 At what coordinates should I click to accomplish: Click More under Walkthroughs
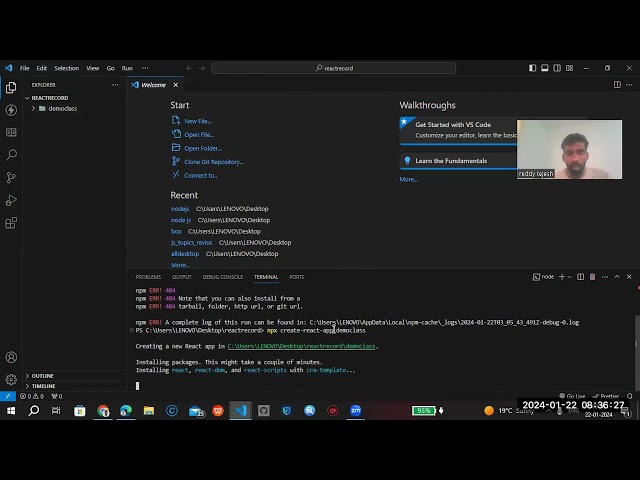click(x=409, y=179)
